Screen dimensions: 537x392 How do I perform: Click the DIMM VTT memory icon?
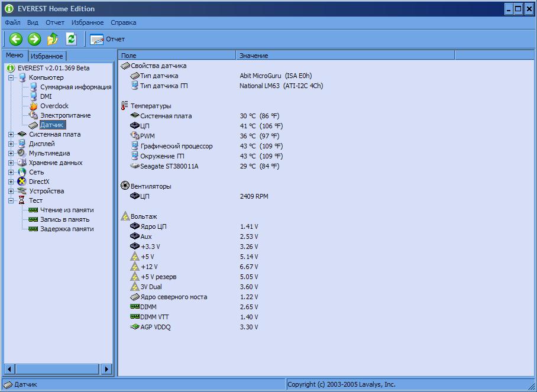[135, 317]
